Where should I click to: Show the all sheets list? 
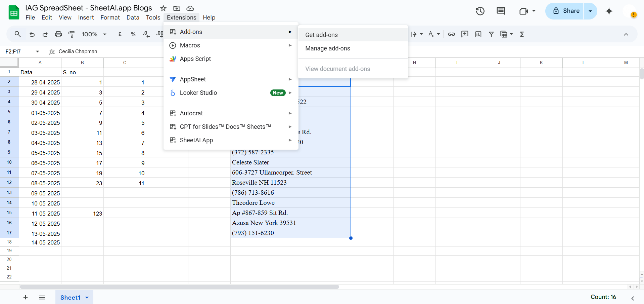(x=42, y=297)
